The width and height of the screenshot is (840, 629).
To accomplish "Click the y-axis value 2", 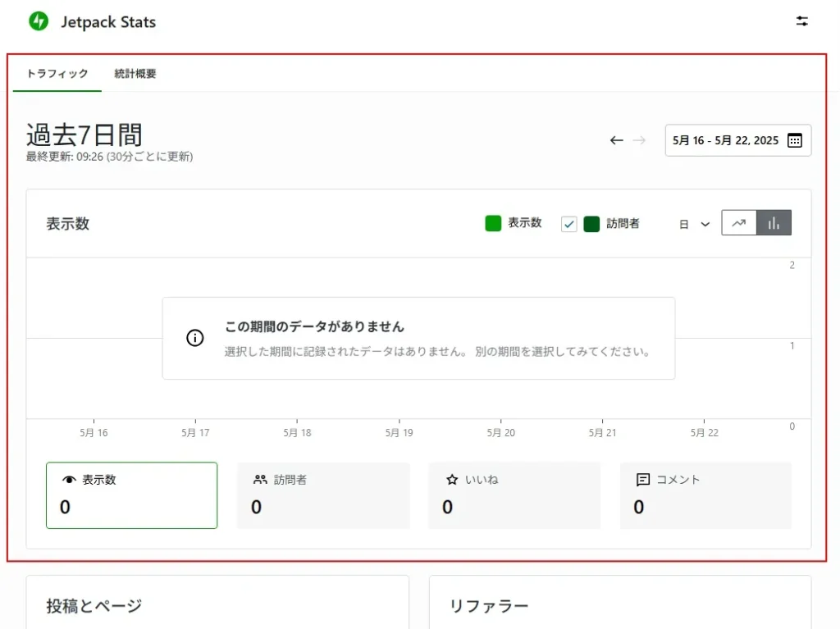I will point(792,265).
